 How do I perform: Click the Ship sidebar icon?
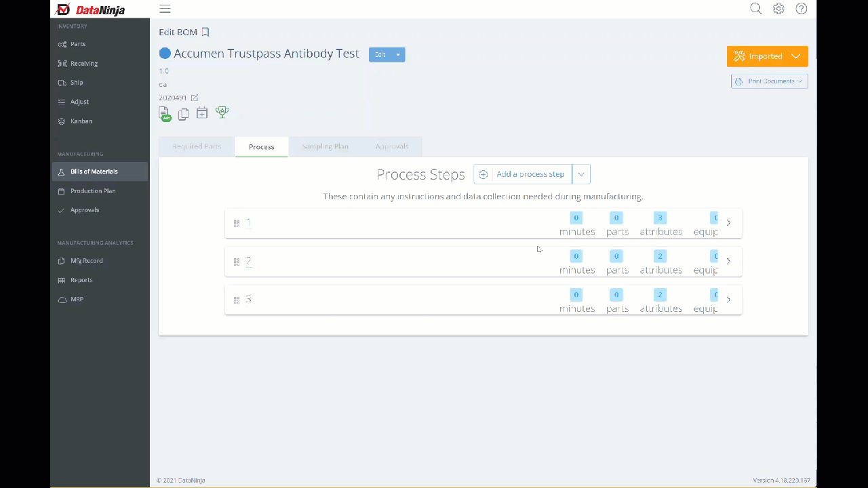pyautogui.click(x=62, y=83)
